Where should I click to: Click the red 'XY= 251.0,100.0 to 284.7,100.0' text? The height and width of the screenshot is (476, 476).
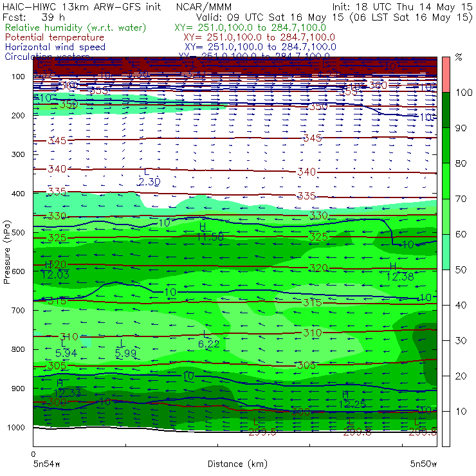coord(259,37)
